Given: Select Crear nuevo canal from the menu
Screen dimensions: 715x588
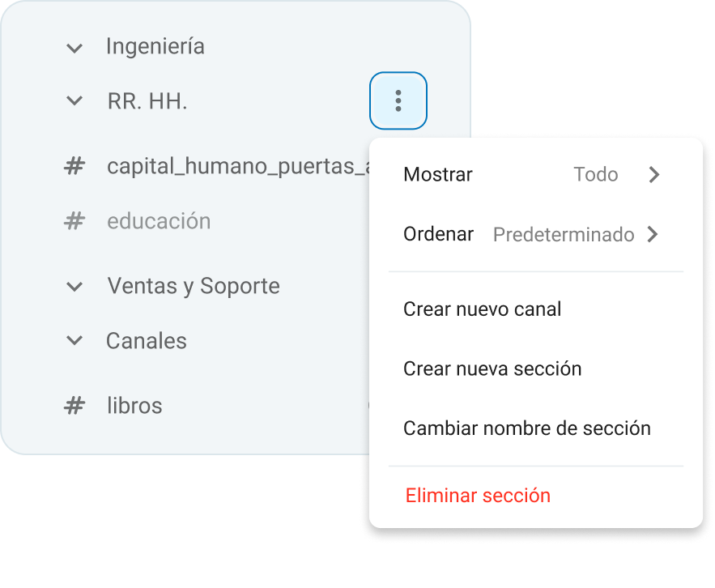Looking at the screenshot, I should (x=483, y=309).
